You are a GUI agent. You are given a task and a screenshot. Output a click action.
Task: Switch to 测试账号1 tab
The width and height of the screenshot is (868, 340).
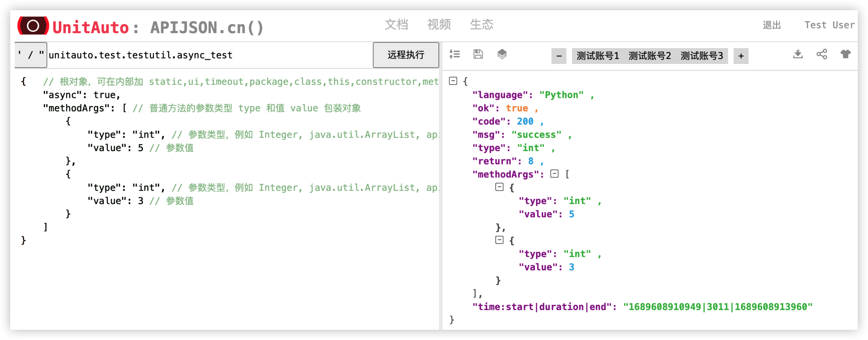(x=598, y=56)
